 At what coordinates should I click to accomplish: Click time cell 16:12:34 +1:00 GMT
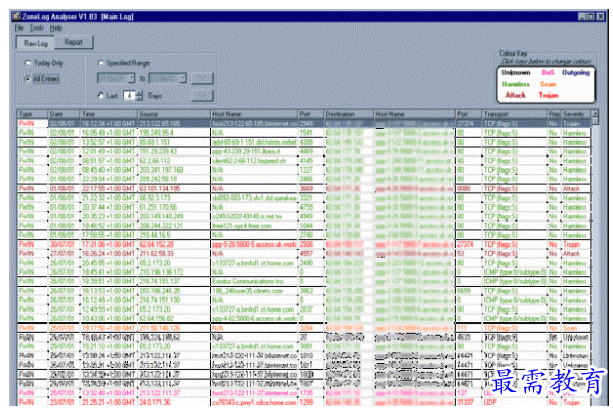109,124
